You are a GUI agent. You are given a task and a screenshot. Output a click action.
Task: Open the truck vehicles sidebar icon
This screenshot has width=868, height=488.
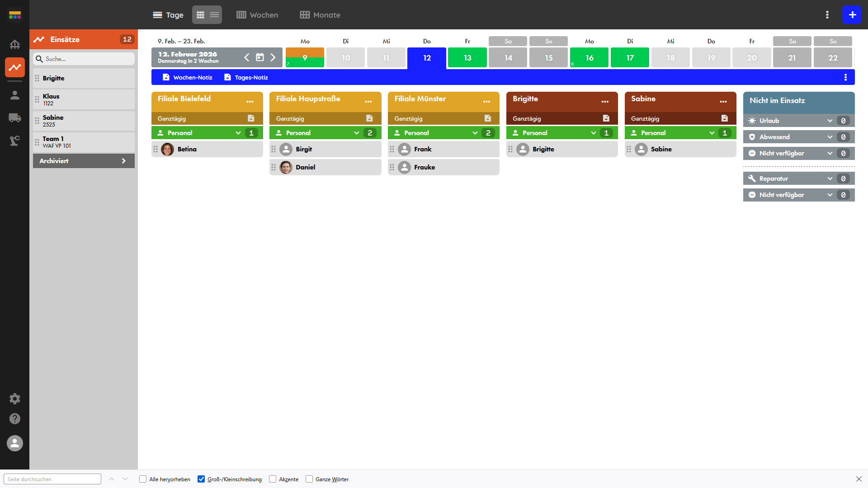click(x=14, y=118)
